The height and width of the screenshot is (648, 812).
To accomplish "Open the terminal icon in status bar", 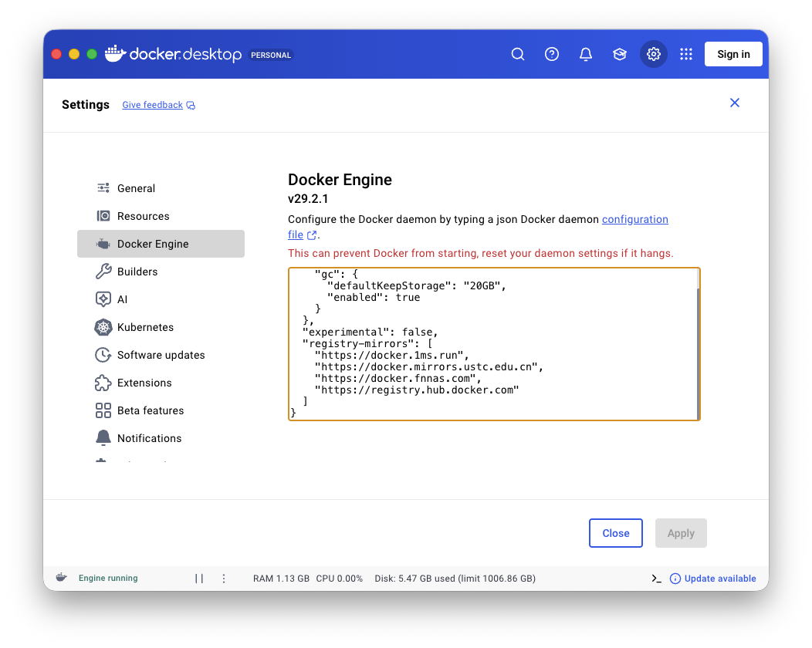I will (656, 578).
